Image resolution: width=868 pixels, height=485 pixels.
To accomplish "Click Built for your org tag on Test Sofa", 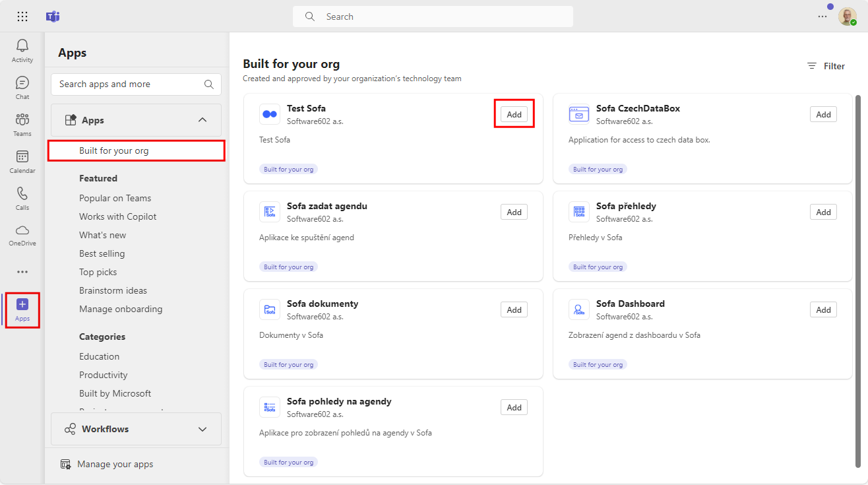I will tap(288, 169).
